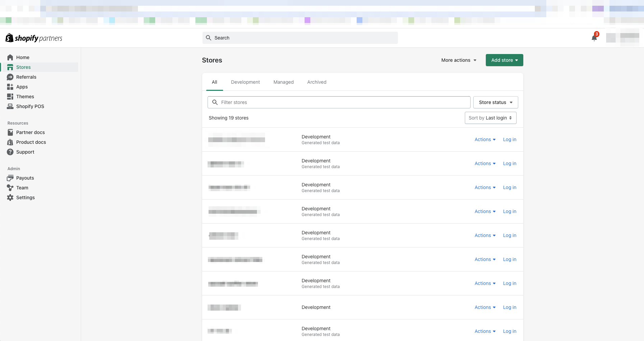Log in to the seventh store

509,283
